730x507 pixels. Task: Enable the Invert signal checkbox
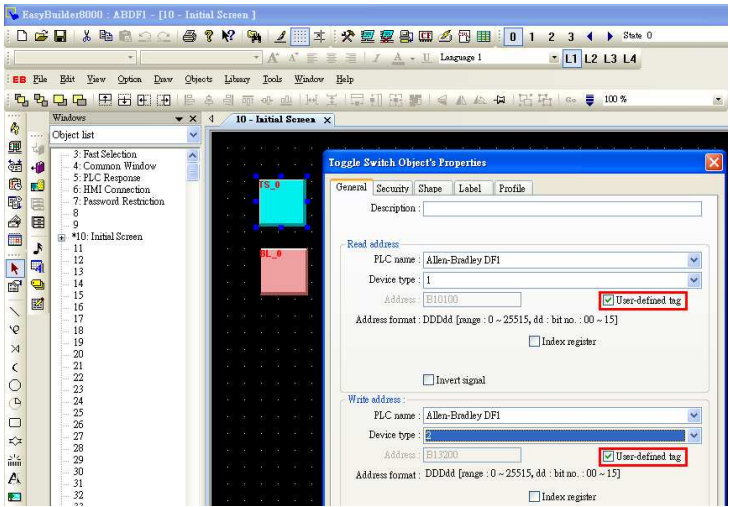coord(428,380)
